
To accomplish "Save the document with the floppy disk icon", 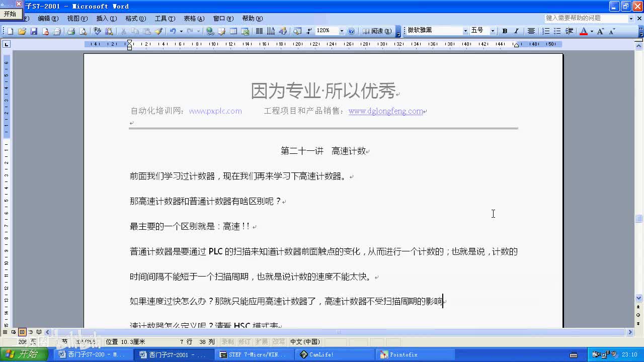I will coord(34,31).
